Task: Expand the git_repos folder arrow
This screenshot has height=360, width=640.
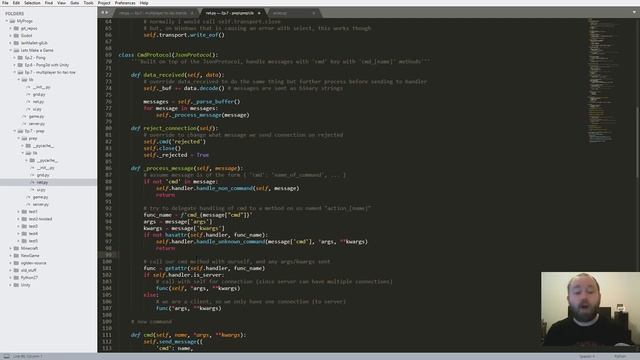Action: pos(11,28)
